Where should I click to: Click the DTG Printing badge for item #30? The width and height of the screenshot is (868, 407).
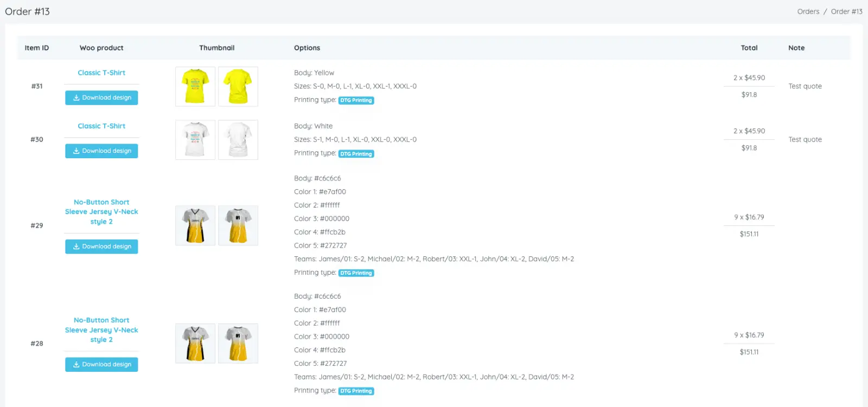click(356, 154)
